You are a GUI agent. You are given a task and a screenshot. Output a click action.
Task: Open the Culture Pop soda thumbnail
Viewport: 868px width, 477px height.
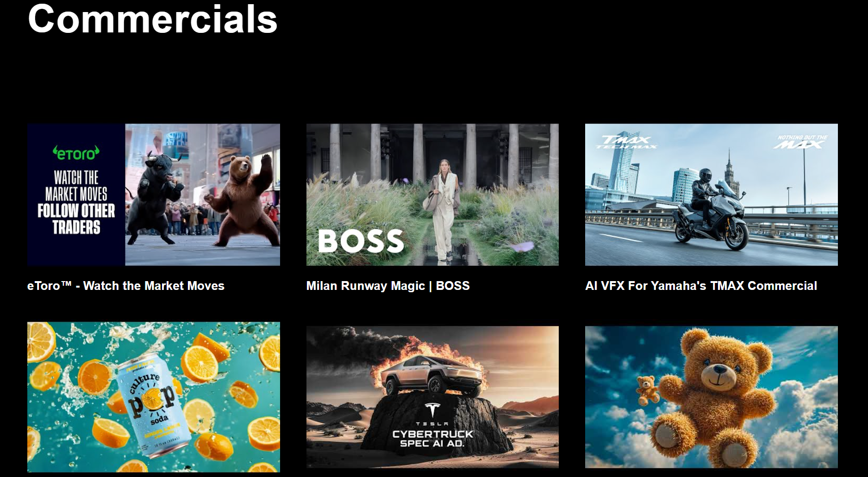tap(154, 397)
